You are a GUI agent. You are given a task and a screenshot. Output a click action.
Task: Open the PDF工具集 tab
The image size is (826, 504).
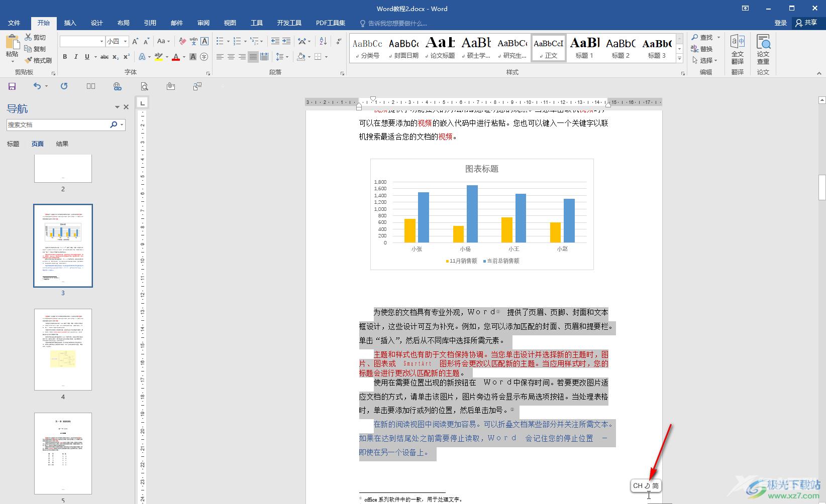coord(331,23)
